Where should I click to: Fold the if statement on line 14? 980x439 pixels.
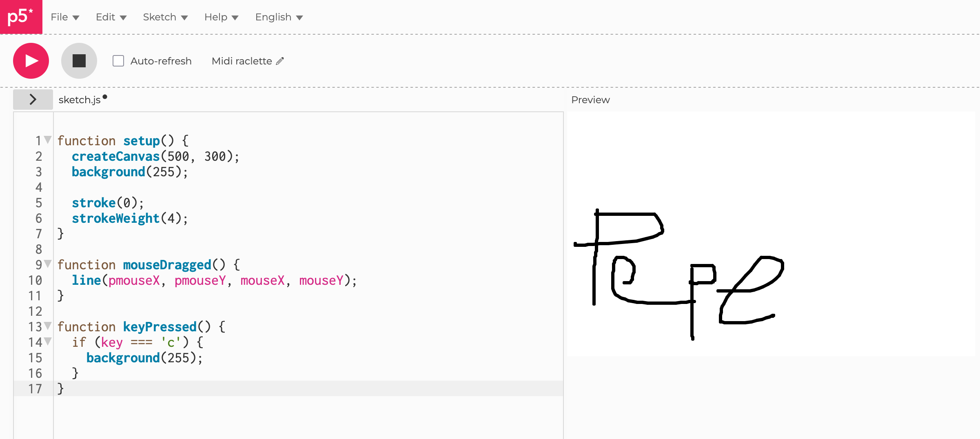tap(48, 341)
